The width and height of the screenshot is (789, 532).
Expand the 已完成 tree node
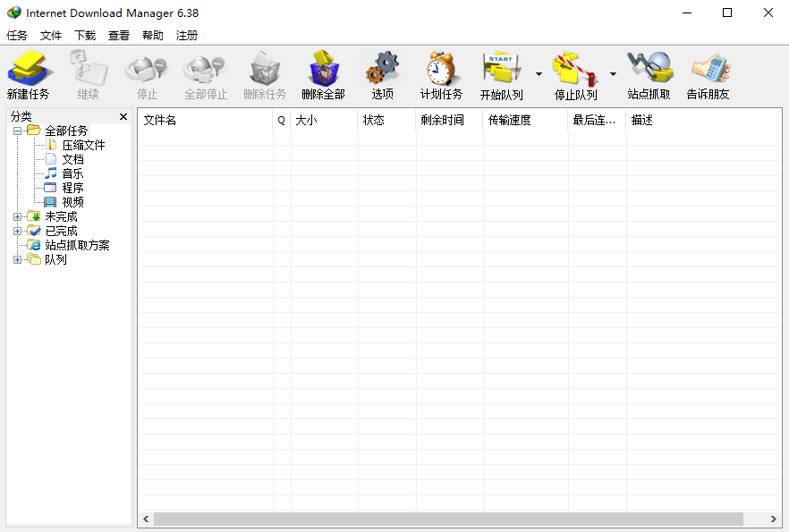pyautogui.click(x=18, y=231)
